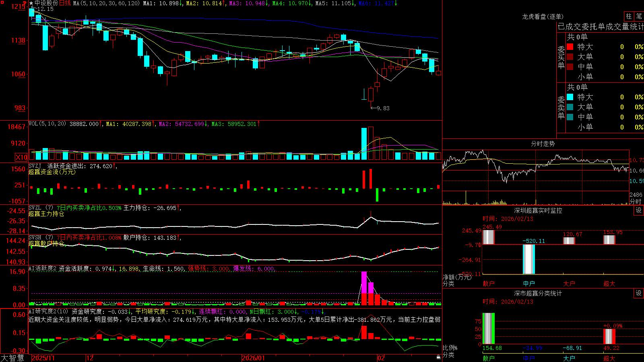Click the AI研究度2(10) indicator name

[48, 311]
